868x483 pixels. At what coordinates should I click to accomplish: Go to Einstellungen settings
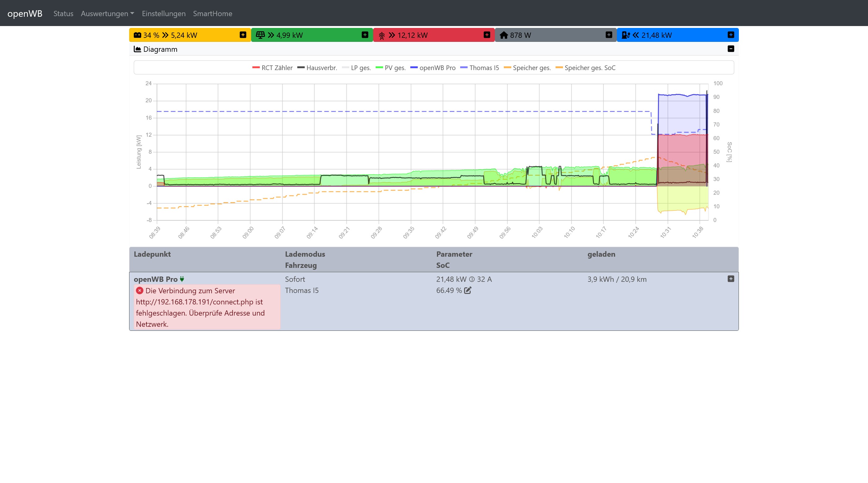point(164,14)
